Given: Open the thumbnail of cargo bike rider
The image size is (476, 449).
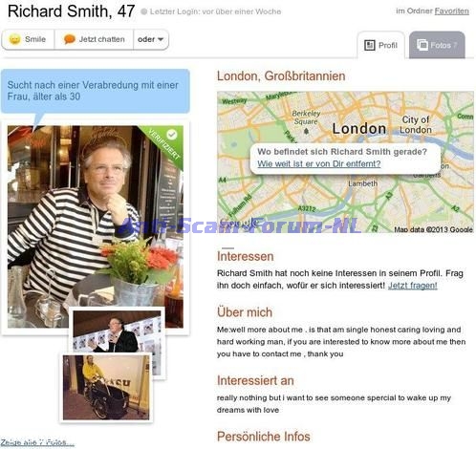Looking at the screenshot, I should point(106,388).
